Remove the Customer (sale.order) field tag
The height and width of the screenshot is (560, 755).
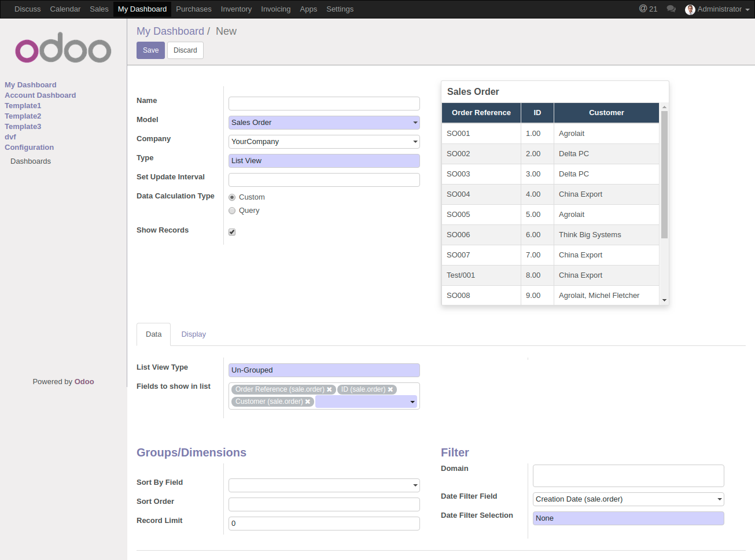308,402
